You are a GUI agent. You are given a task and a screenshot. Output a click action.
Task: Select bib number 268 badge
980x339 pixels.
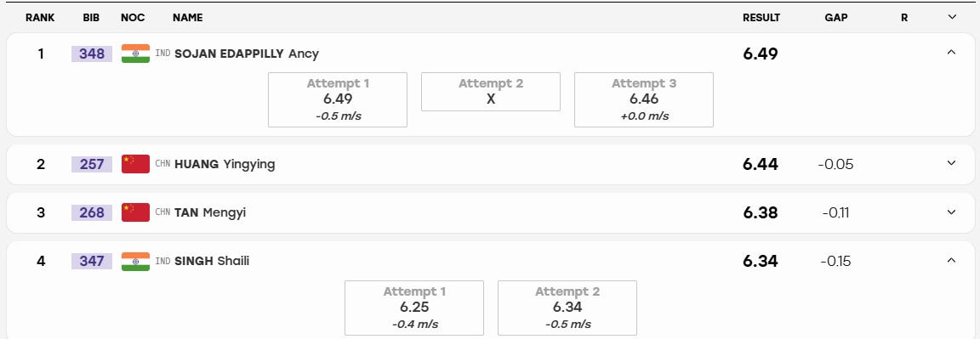[92, 212]
